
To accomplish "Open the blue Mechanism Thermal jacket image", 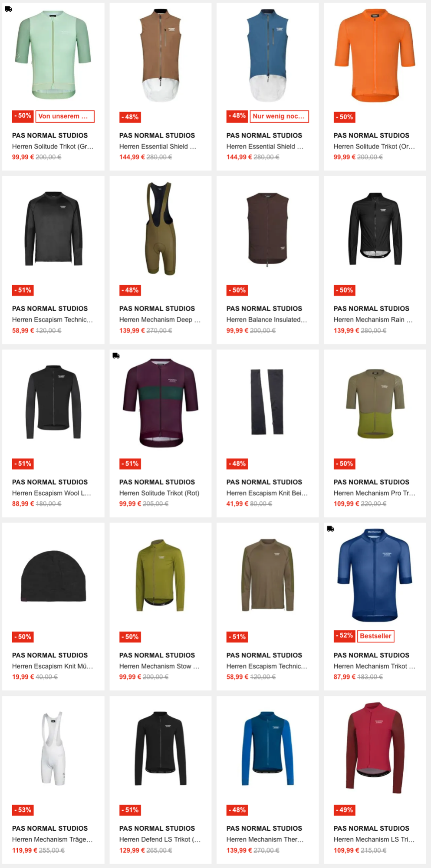I will point(267,748).
